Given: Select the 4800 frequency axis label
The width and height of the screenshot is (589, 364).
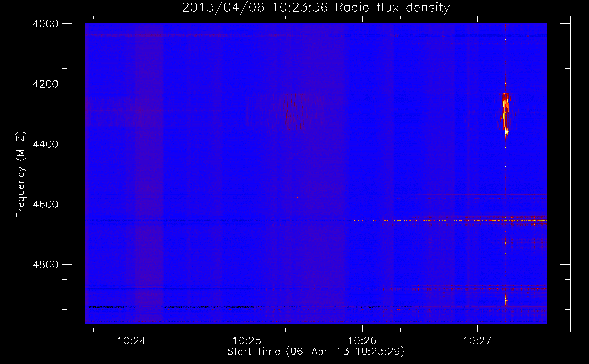Looking at the screenshot, I should tap(46, 265).
